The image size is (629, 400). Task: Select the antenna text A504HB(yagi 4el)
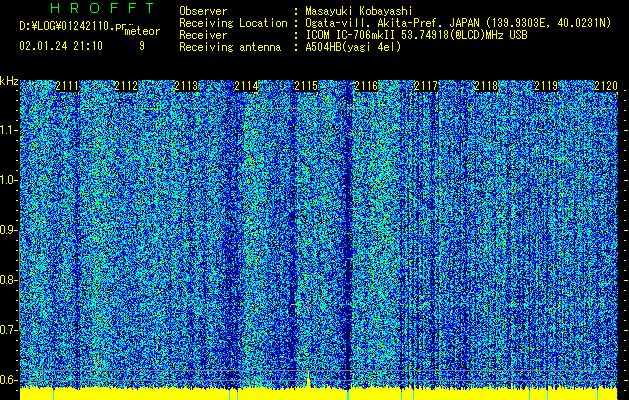pyautogui.click(x=353, y=47)
